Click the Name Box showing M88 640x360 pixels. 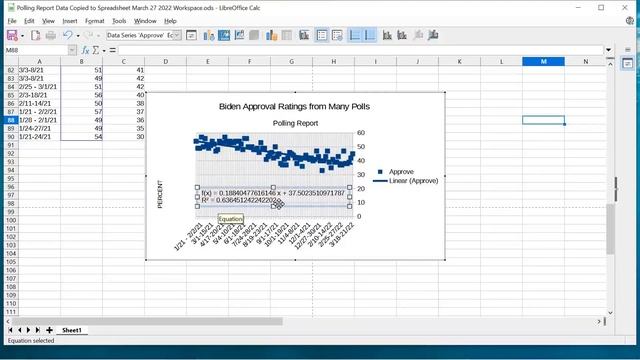coord(36,50)
